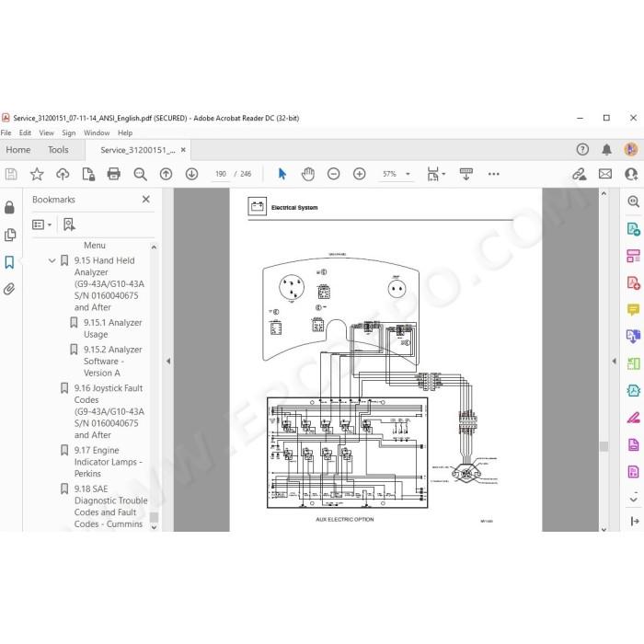The width and height of the screenshot is (644, 644).
Task: Share a link to file
Action: 580,174
